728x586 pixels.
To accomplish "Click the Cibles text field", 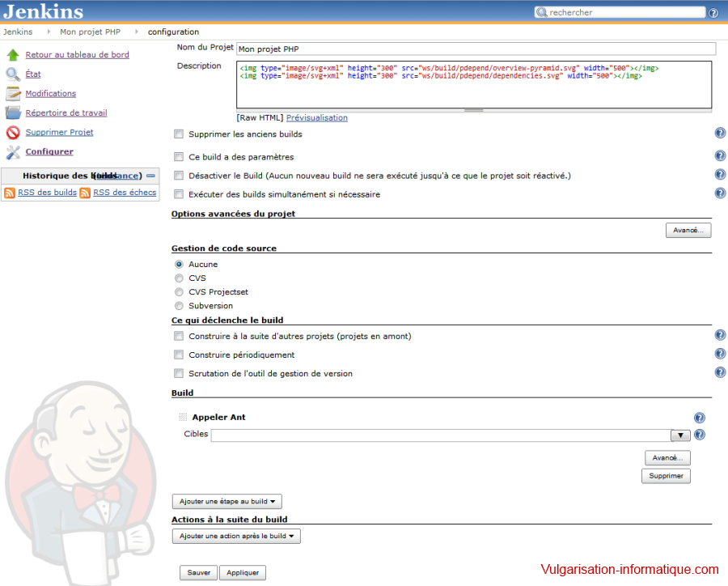I will 441,435.
